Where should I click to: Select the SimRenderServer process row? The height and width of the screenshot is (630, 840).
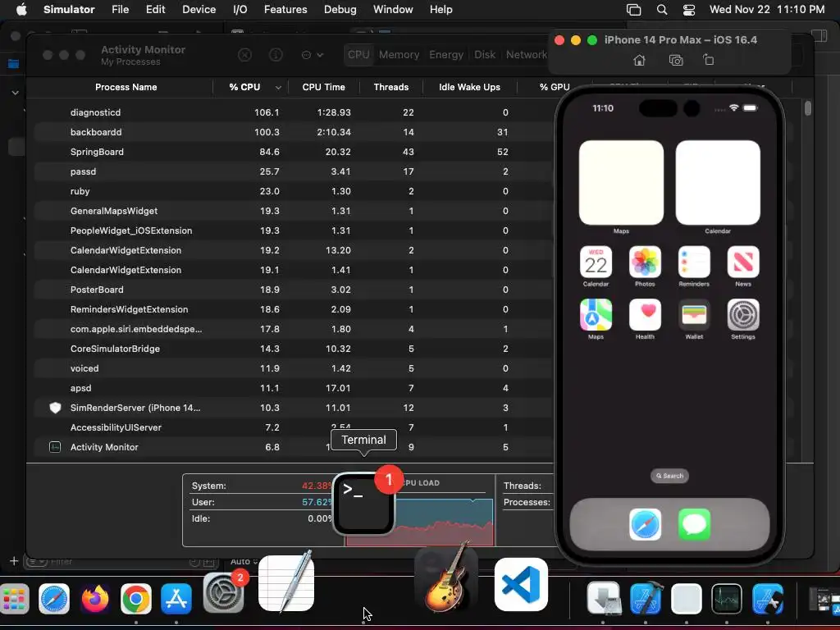pos(294,409)
